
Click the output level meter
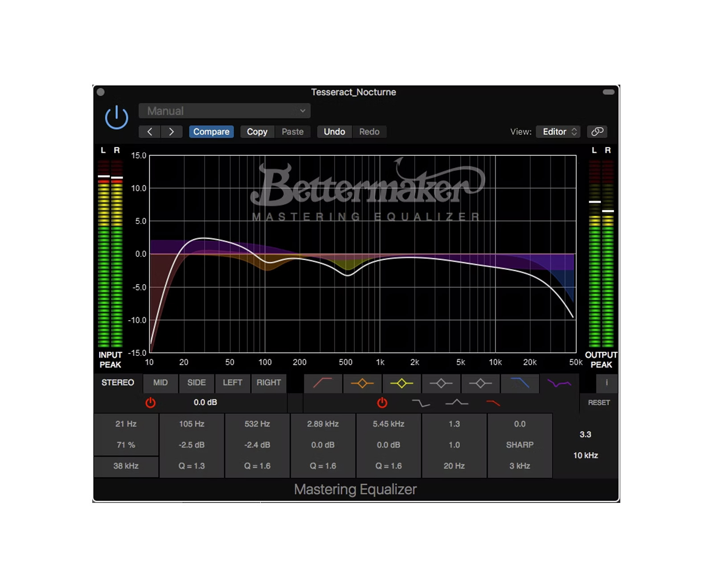(601, 253)
